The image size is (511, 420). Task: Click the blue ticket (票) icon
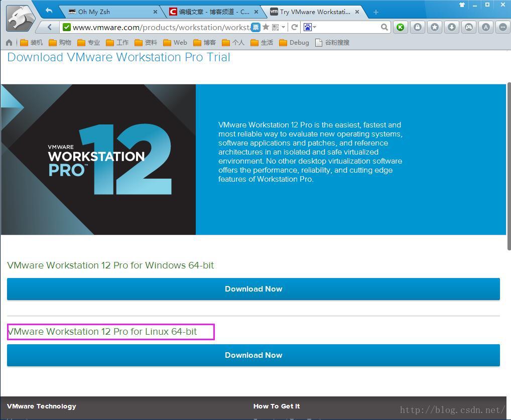pyautogui.click(x=256, y=27)
